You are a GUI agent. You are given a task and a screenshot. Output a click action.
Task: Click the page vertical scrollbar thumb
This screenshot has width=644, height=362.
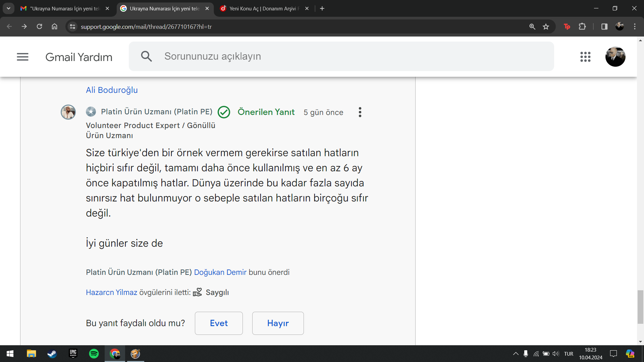[x=640, y=307]
